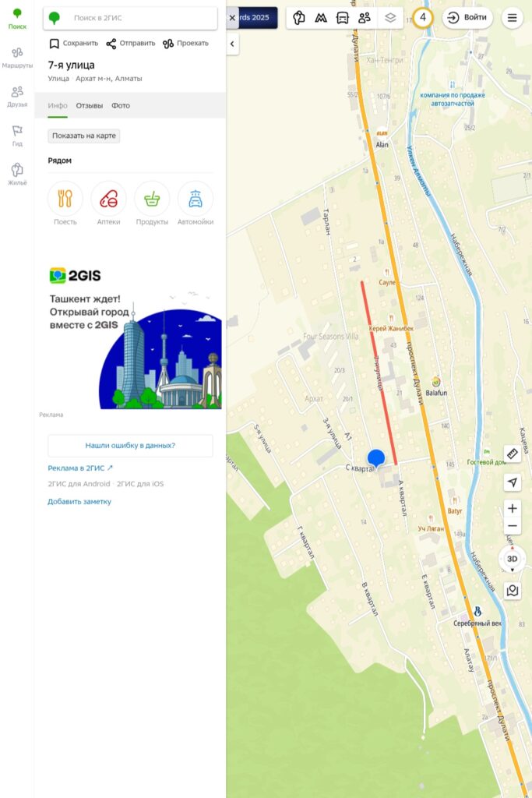Click the ruler distance measurement tool
Screen dimensions: 532x798
point(513,454)
